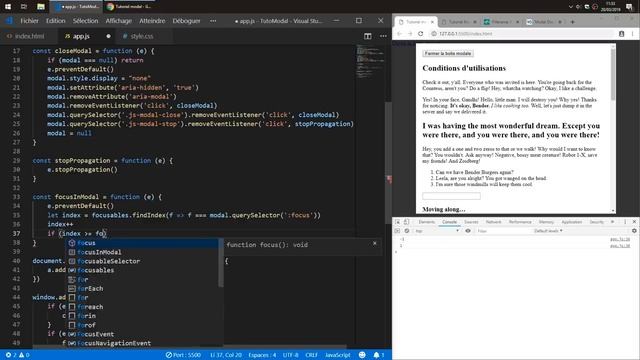This screenshot has height=360, width=640.
Task: Open the Affichage menu
Action: click(118, 21)
